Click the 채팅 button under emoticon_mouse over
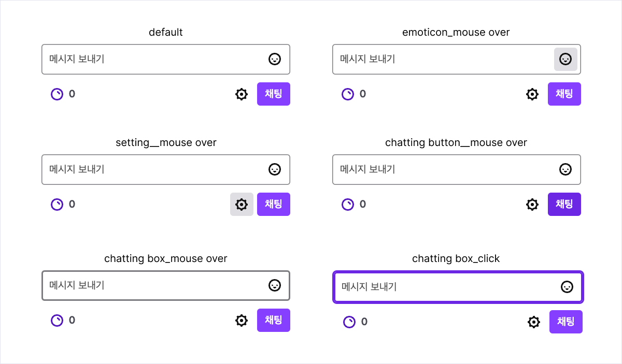622x364 pixels. click(564, 94)
